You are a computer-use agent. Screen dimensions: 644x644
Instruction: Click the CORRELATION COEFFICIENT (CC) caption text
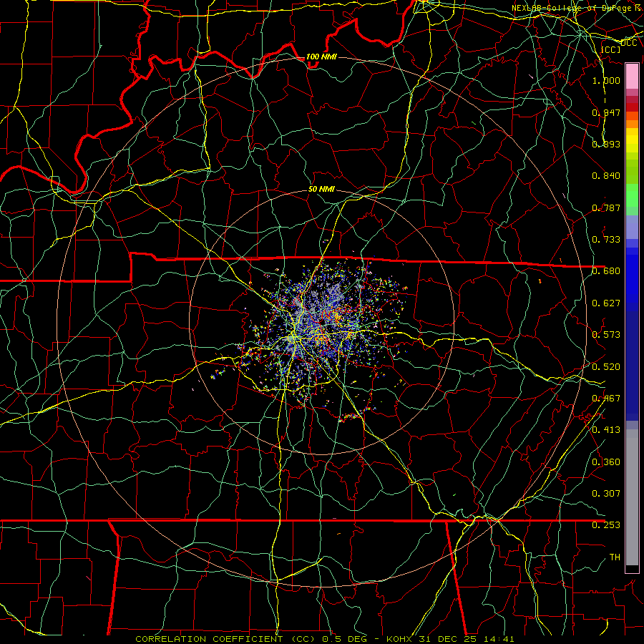coord(225,639)
